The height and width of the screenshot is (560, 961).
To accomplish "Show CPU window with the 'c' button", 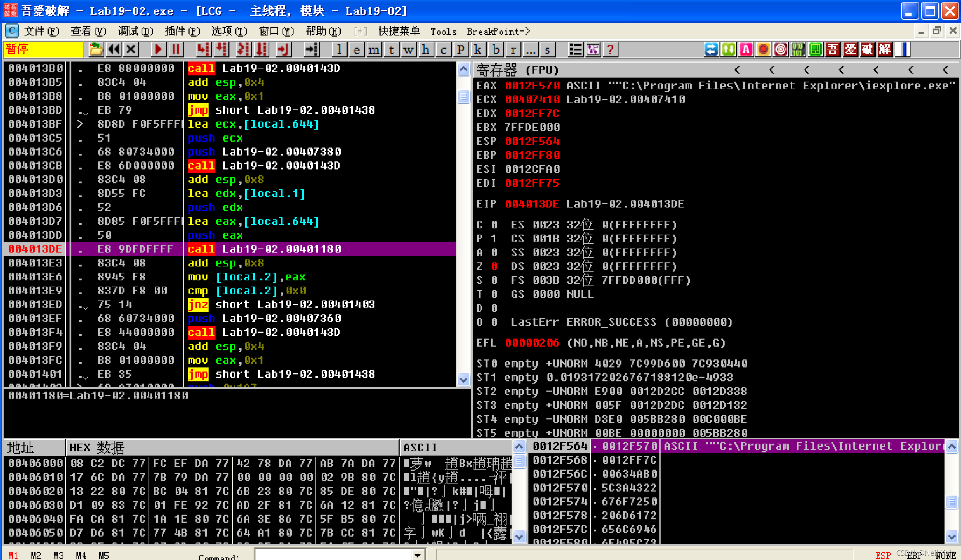I will [x=443, y=49].
